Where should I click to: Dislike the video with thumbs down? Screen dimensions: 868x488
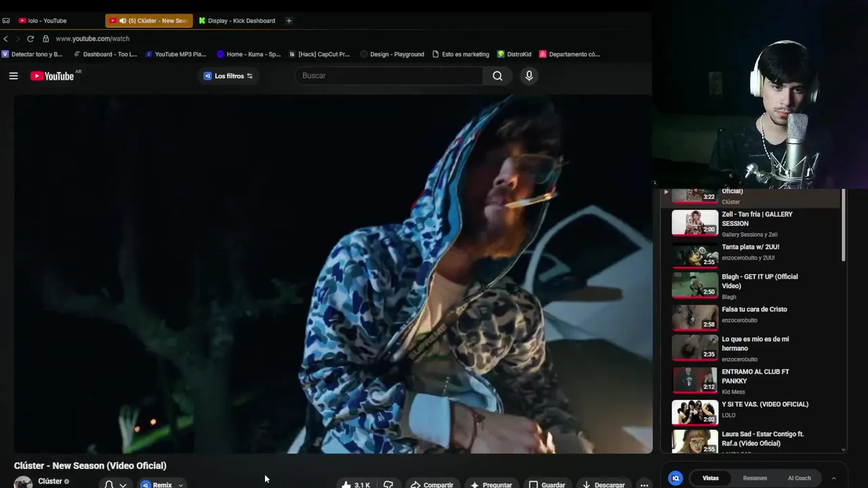(x=389, y=485)
